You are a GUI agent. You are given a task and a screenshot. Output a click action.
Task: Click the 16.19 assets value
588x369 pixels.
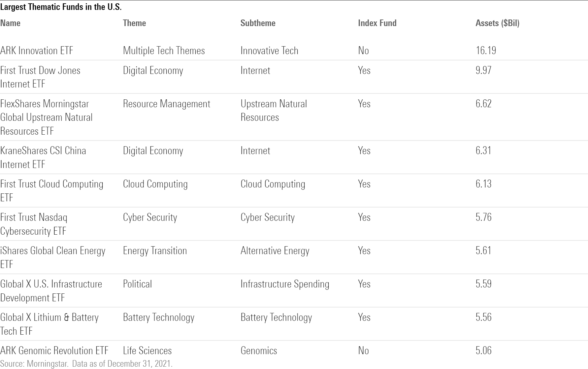pyautogui.click(x=486, y=50)
